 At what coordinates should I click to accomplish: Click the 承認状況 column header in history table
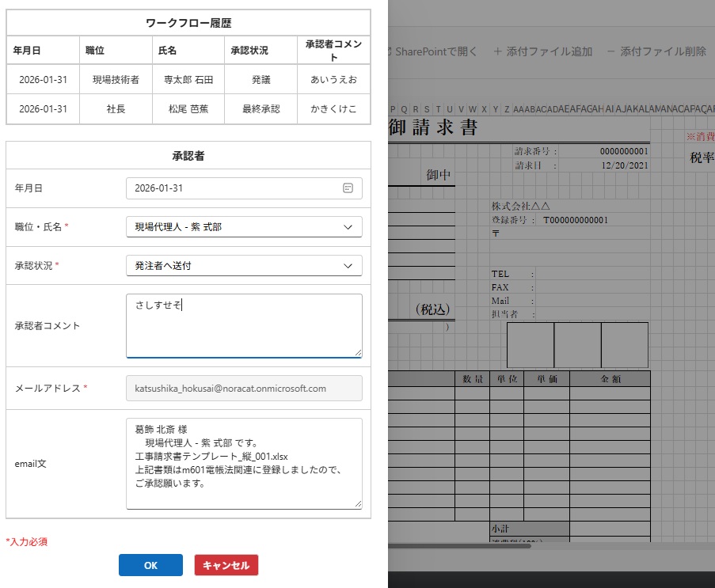tap(249, 51)
